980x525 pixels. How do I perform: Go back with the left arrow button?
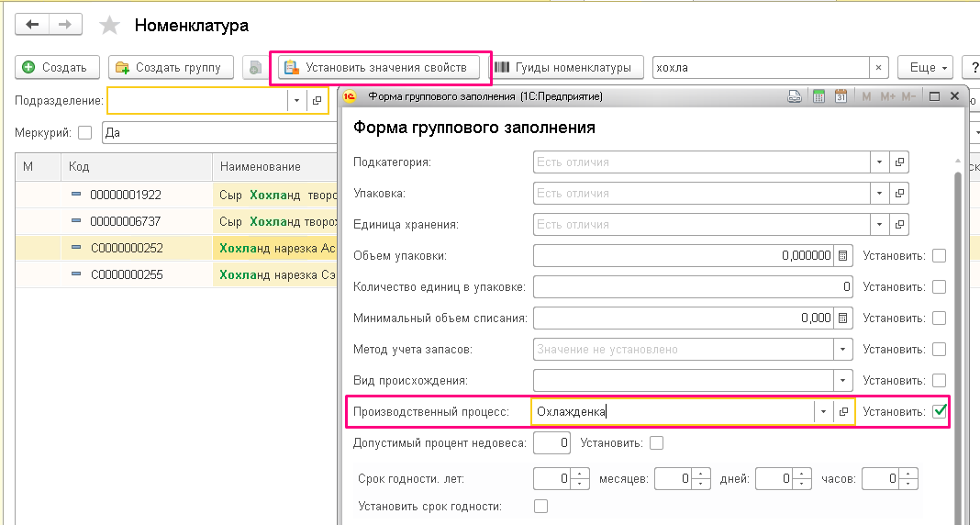32,25
